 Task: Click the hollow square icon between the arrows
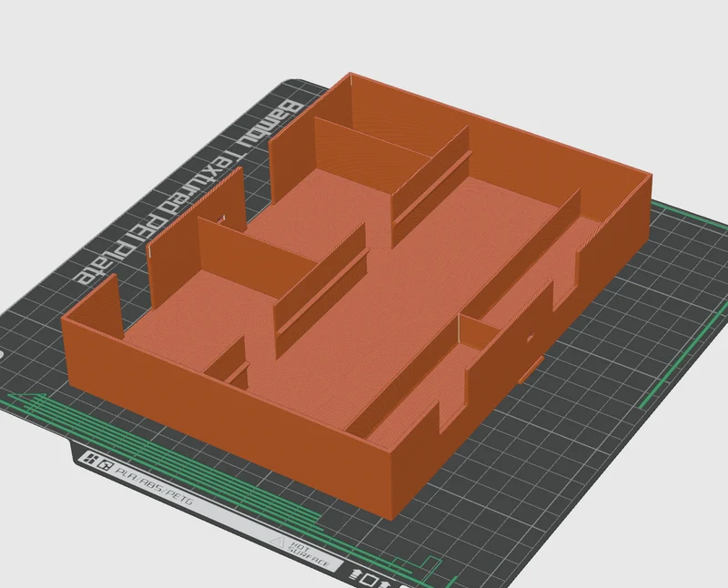[x=369, y=580]
